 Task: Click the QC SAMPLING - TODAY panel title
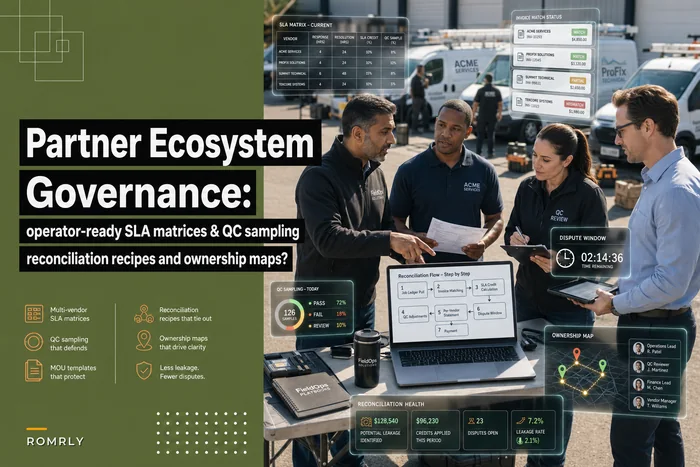coord(297,289)
